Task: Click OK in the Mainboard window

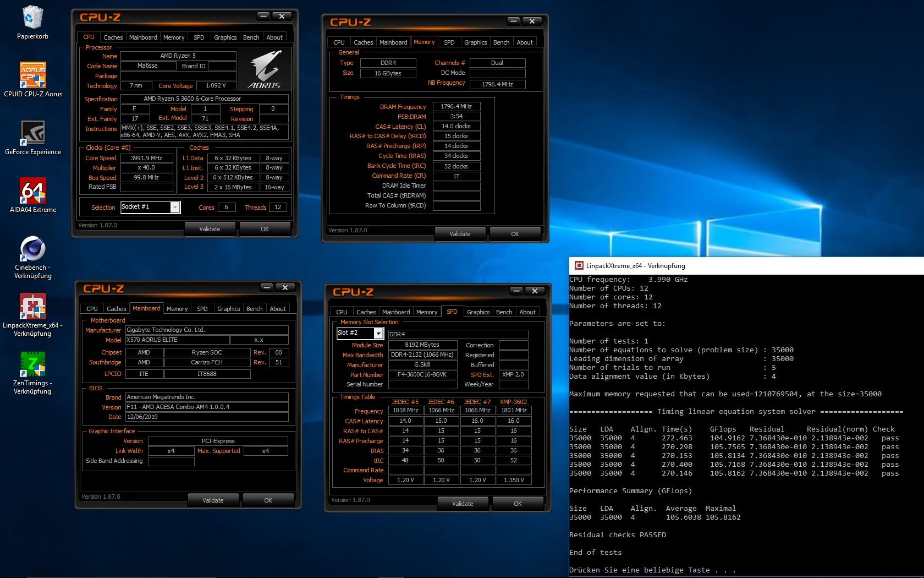Action: [x=268, y=500]
